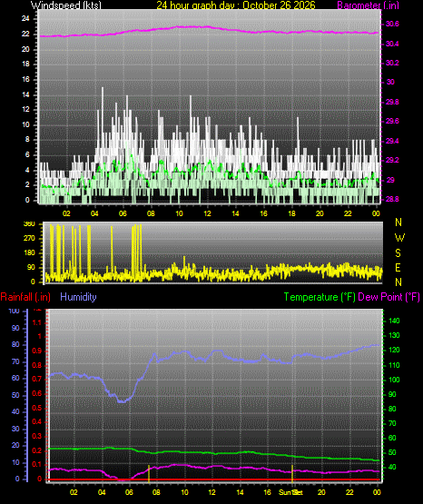Click the Barometer (.in) heading
423x504 pixels.
click(368, 5)
